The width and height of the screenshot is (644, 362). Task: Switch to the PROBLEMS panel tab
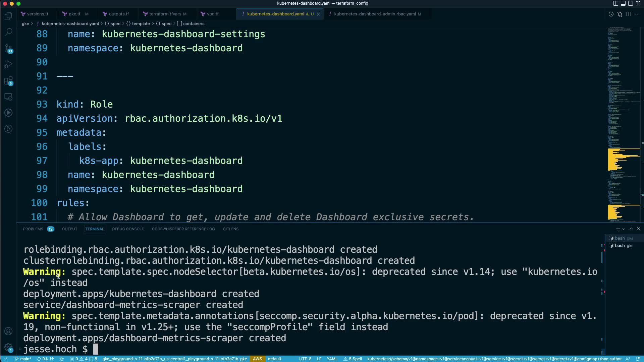click(x=33, y=229)
